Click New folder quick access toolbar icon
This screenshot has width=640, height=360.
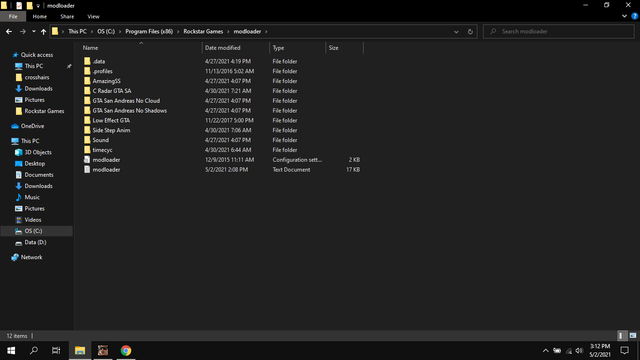click(x=29, y=6)
